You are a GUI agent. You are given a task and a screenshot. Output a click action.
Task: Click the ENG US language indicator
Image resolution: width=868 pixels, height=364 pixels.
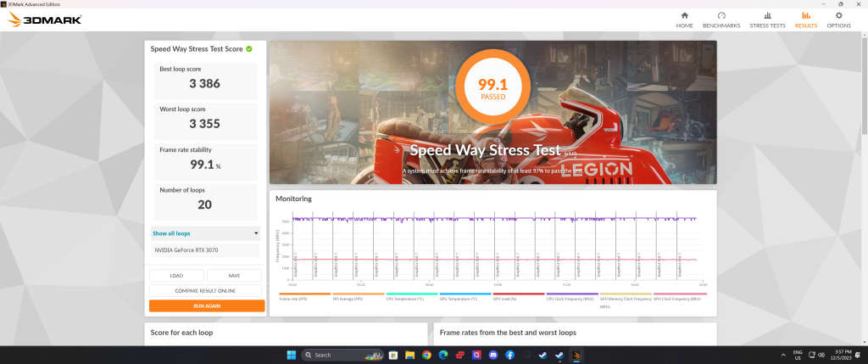(x=798, y=356)
